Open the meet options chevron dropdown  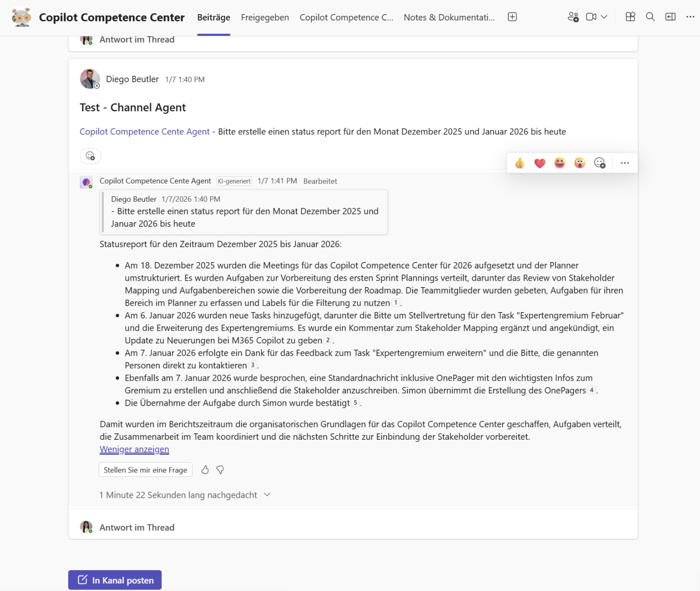604,16
